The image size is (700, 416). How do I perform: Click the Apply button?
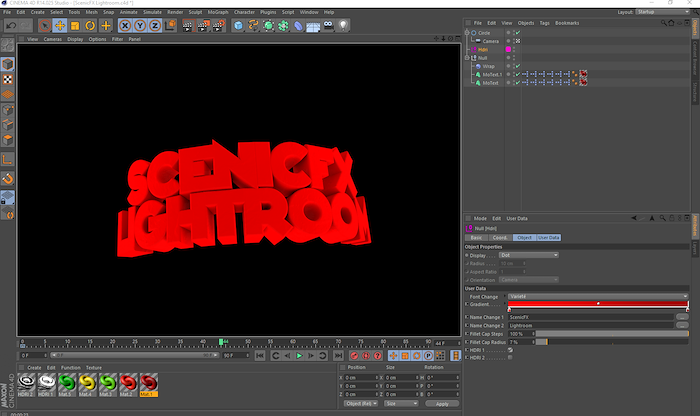pos(441,403)
